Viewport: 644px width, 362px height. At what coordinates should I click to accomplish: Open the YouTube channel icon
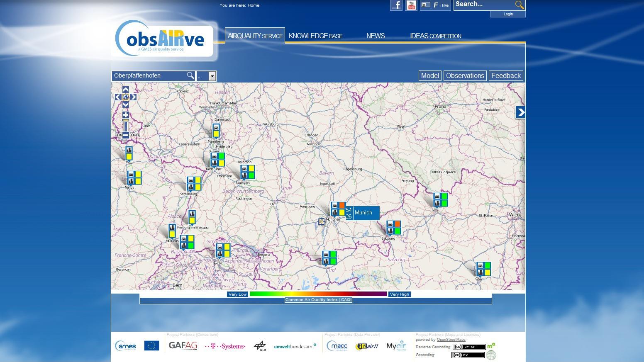[x=411, y=5]
